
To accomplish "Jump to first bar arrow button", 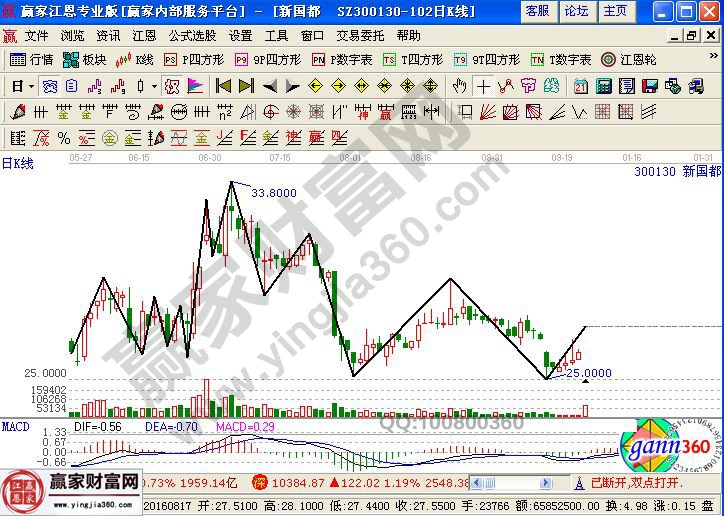I will click(x=223, y=86).
